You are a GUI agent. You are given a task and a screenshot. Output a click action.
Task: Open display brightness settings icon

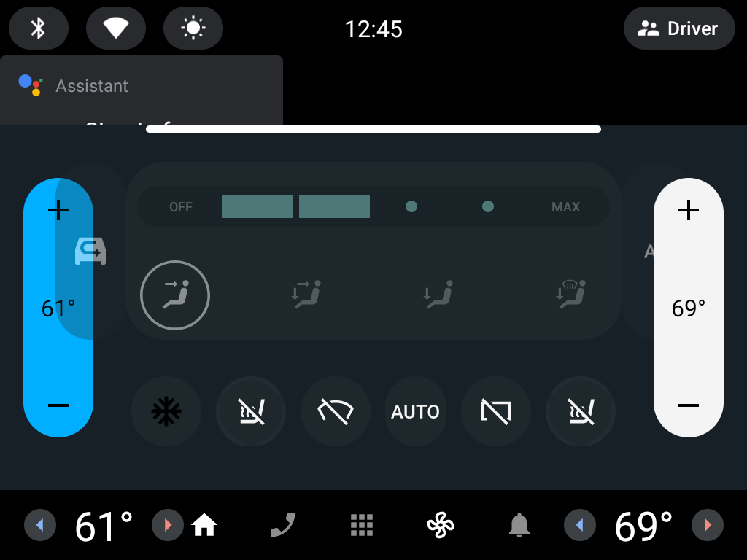coord(193,28)
